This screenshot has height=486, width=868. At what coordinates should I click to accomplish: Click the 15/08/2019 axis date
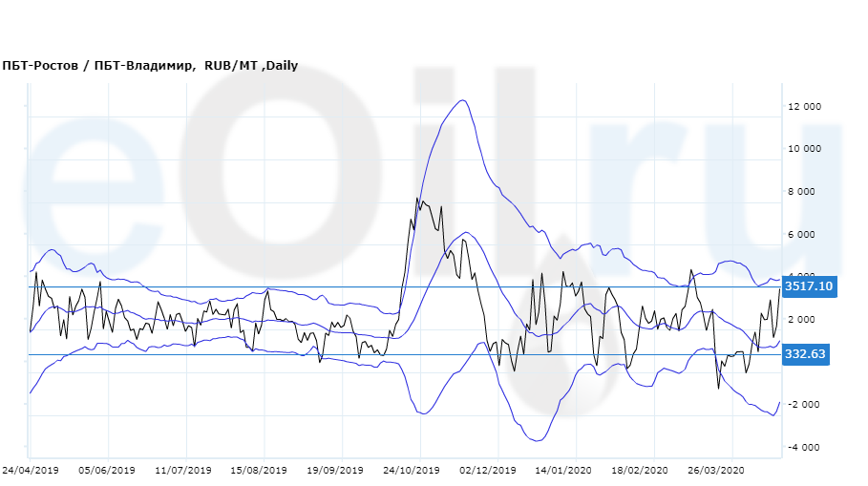pos(259,471)
